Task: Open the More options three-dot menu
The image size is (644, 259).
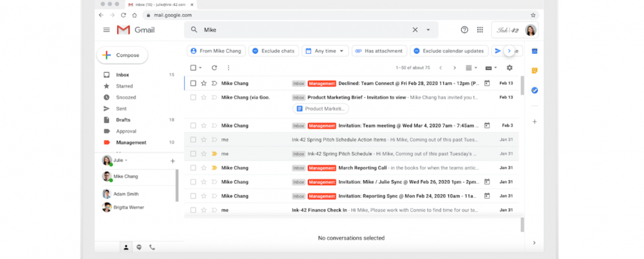Action: (228, 68)
